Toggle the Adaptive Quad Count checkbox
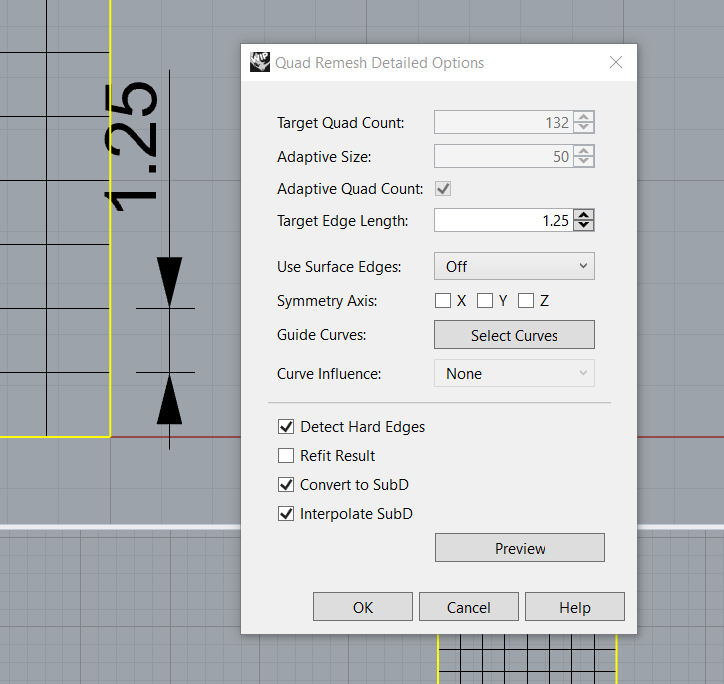Image resolution: width=724 pixels, height=684 pixels. click(x=443, y=188)
